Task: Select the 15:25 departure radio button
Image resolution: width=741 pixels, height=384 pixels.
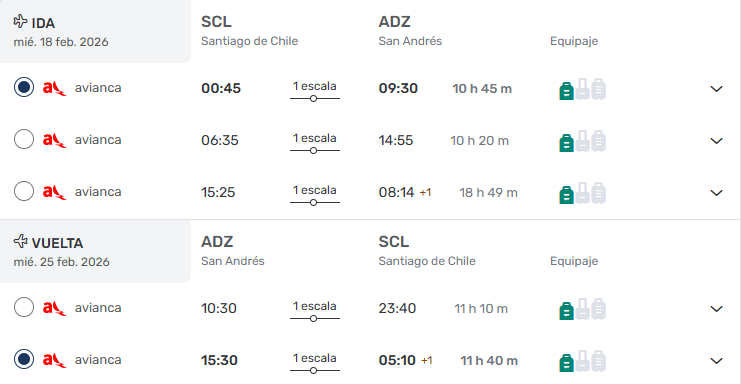Action: coord(24,191)
